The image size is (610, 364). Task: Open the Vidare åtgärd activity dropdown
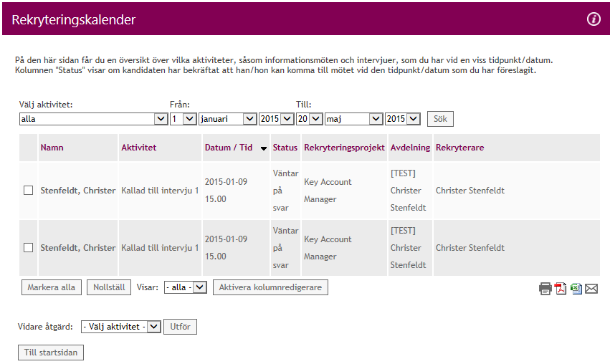pyautogui.click(x=120, y=327)
